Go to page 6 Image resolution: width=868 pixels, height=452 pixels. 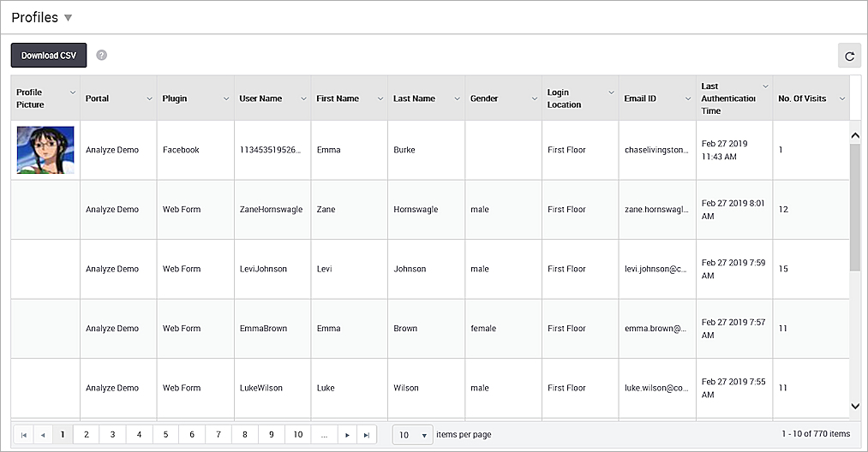coord(192,435)
